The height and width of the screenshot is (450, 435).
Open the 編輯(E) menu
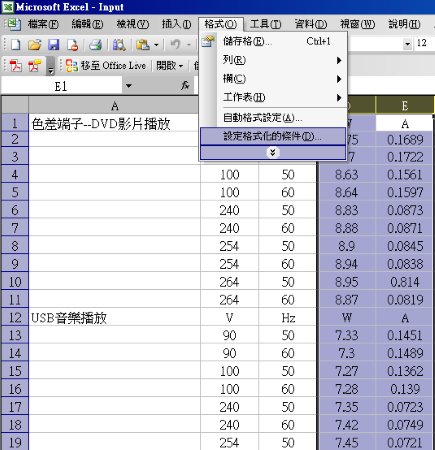[x=87, y=24]
